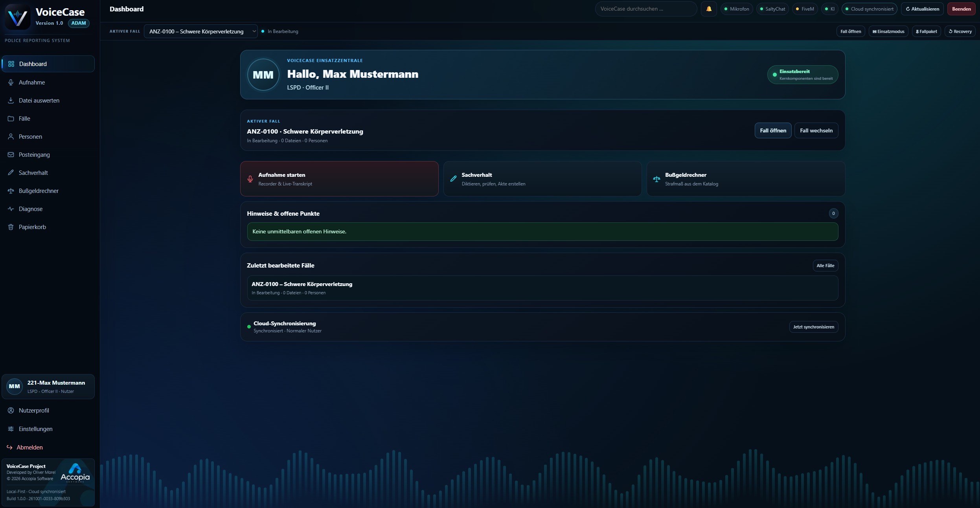Click the Beenden button
This screenshot has width=980, height=508.
point(961,9)
